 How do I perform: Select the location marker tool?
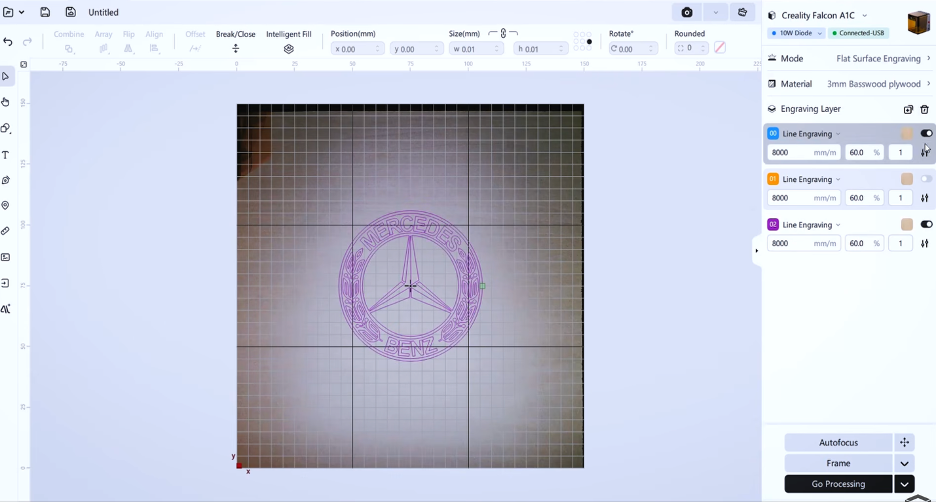[x=5, y=205]
